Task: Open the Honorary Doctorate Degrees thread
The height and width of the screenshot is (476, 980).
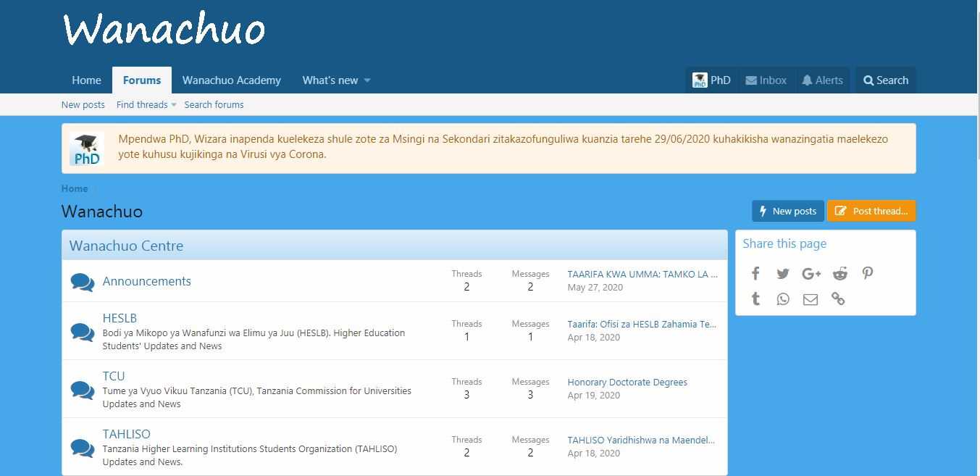Action: pyautogui.click(x=627, y=382)
